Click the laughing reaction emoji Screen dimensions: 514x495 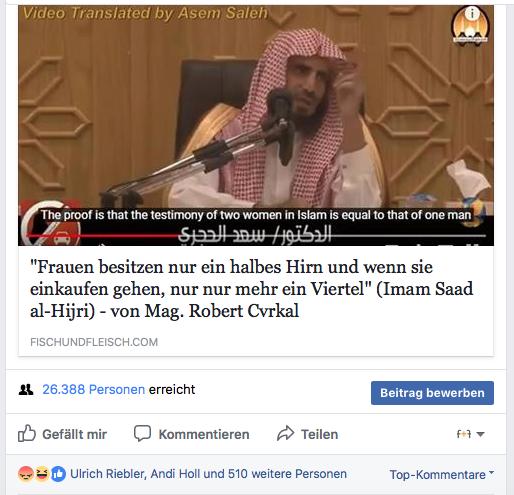[x=42, y=474]
